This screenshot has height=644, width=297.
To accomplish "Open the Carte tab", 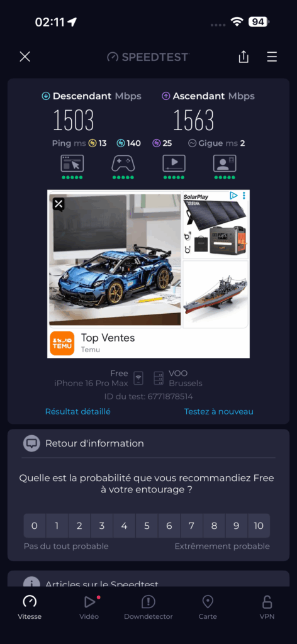I will click(208, 608).
